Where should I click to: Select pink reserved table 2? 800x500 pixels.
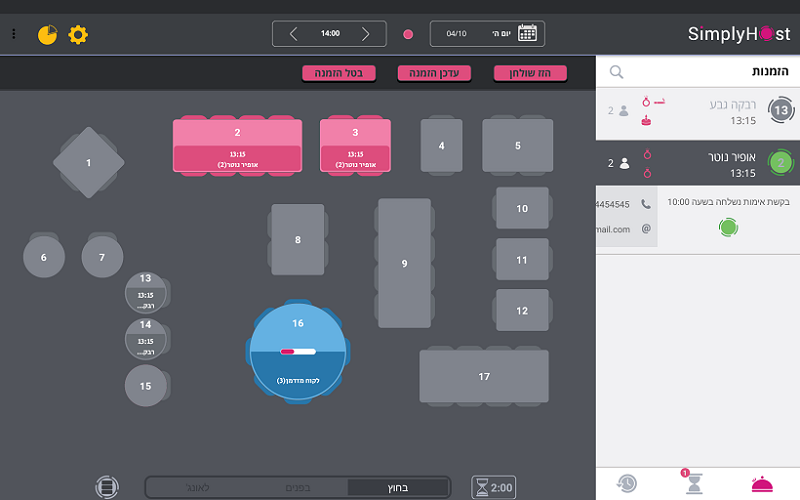[237, 145]
